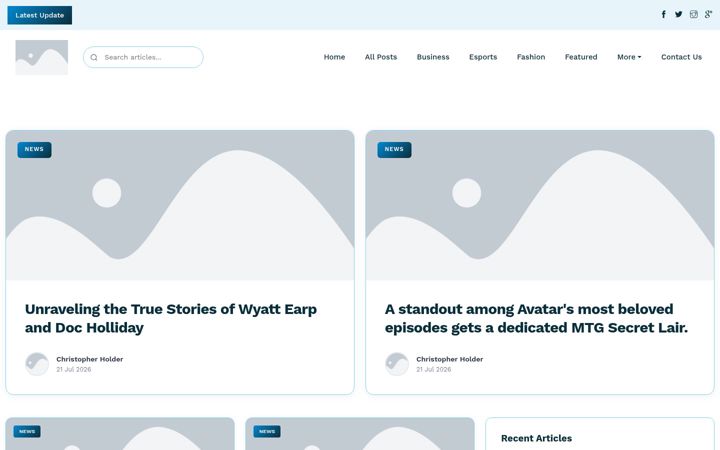Open the All Posts menu item
The width and height of the screenshot is (720, 450).
tap(381, 57)
